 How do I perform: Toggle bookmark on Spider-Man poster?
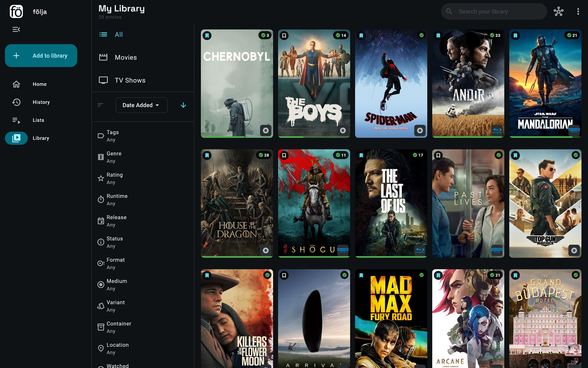[361, 35]
